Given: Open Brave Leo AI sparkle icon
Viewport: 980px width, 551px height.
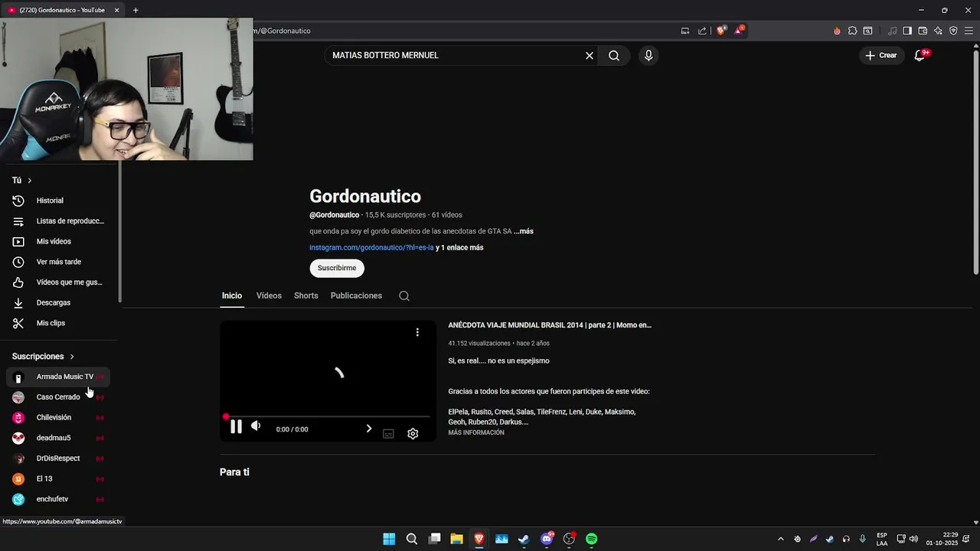Looking at the screenshot, I should (938, 31).
